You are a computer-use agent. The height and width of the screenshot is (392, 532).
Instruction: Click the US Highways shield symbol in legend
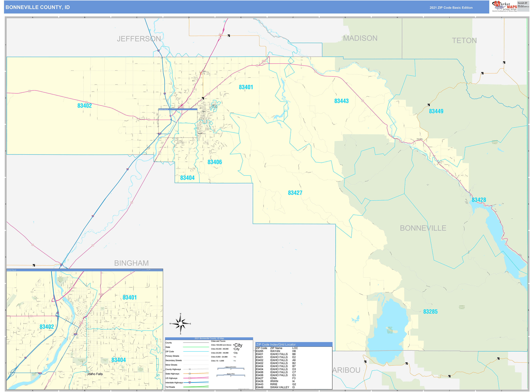coord(190,378)
